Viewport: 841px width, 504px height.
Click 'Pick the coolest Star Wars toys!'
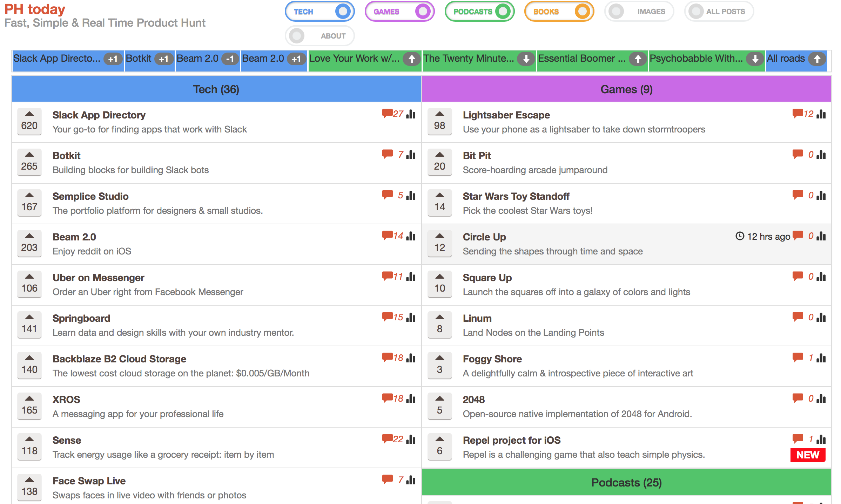(527, 211)
